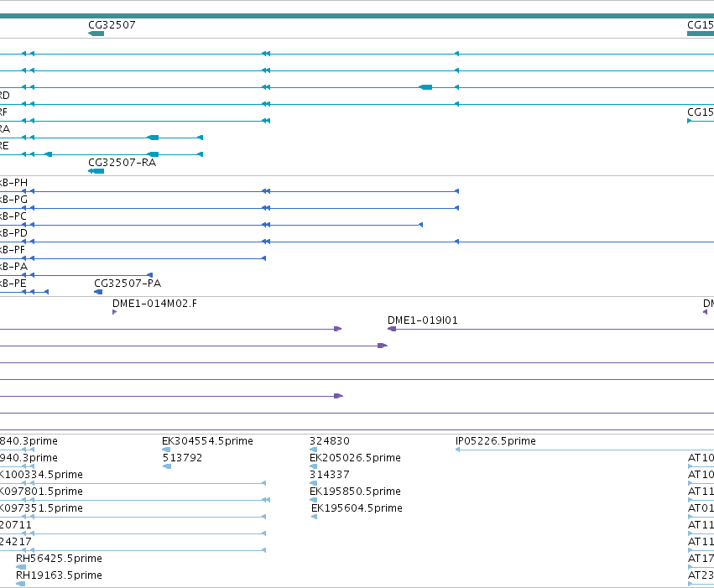Select the long teal gene span bar at top
This screenshot has width=714, height=588.
[x=357, y=16]
